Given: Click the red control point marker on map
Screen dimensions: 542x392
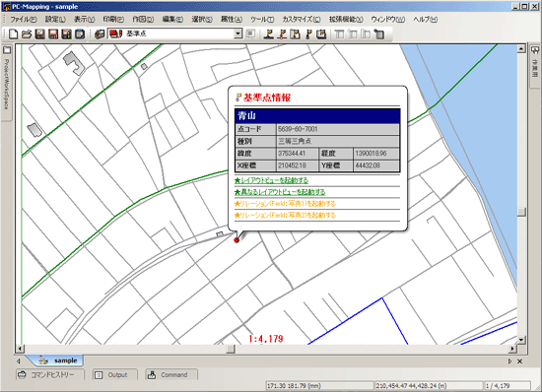Looking at the screenshot, I should [237, 240].
